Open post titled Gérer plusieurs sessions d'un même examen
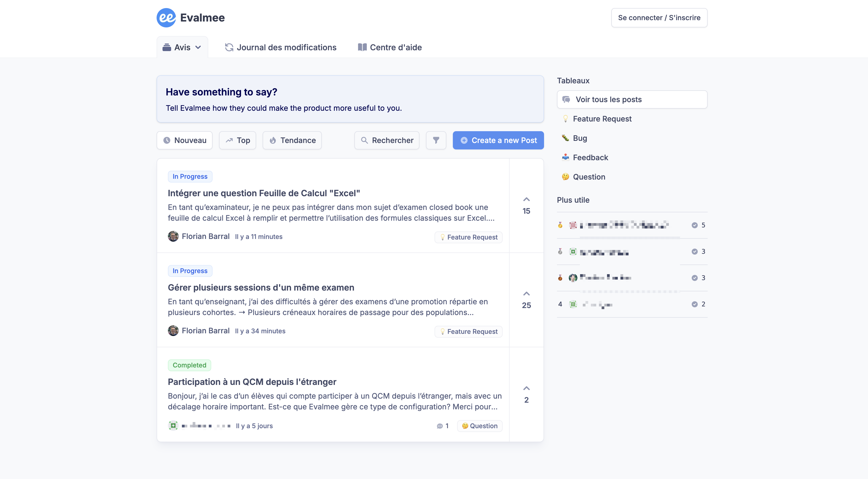Screen dimensions: 868x479 [261, 287]
